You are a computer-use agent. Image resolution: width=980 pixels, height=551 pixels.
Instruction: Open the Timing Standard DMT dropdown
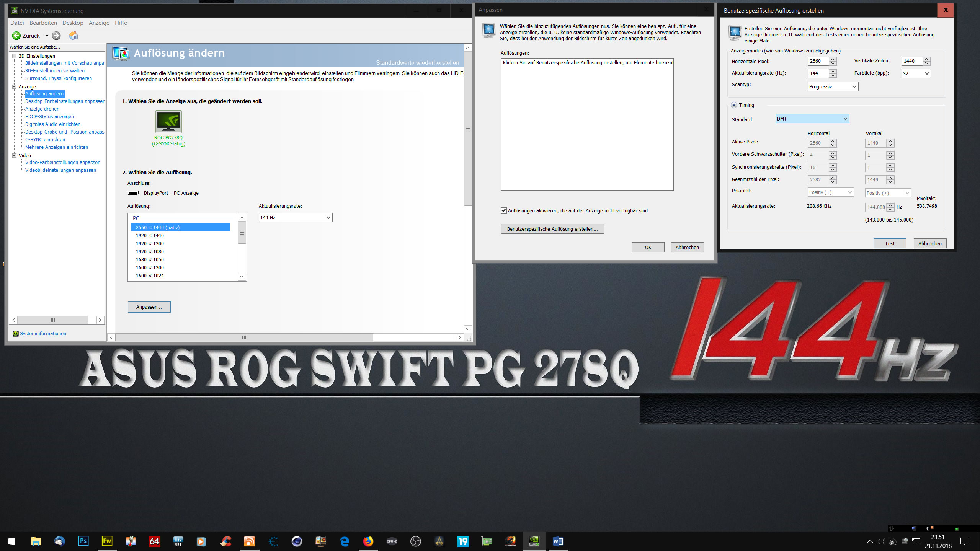click(x=812, y=119)
